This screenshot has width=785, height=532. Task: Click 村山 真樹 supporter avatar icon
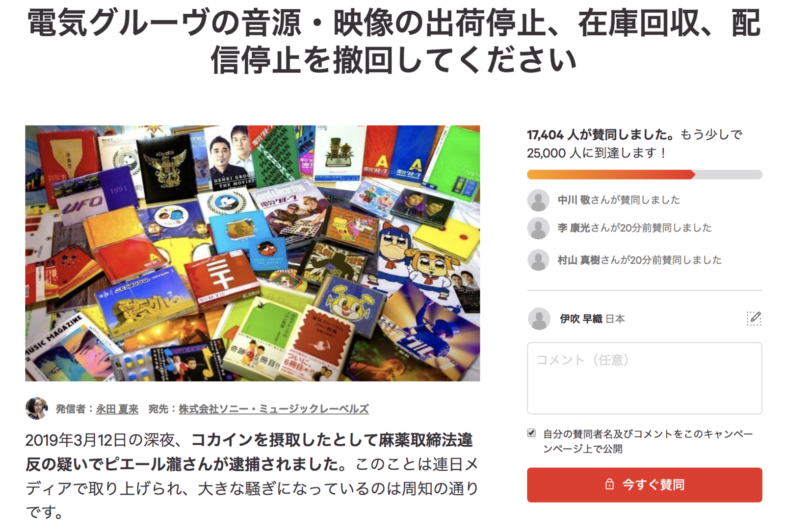538,260
